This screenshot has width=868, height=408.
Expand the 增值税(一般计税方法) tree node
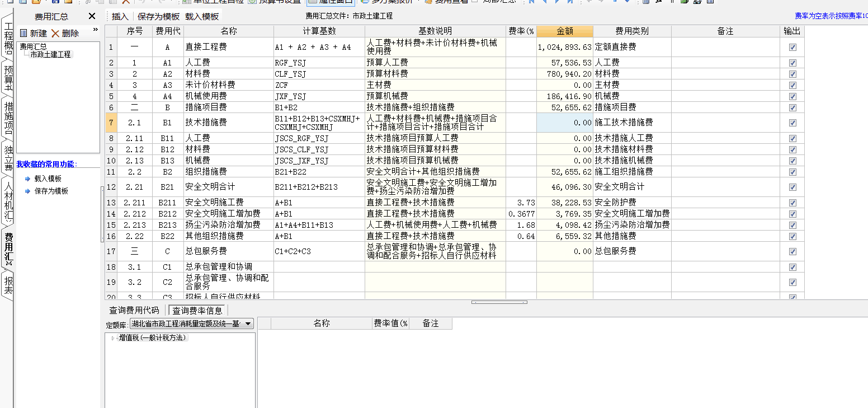click(113, 337)
